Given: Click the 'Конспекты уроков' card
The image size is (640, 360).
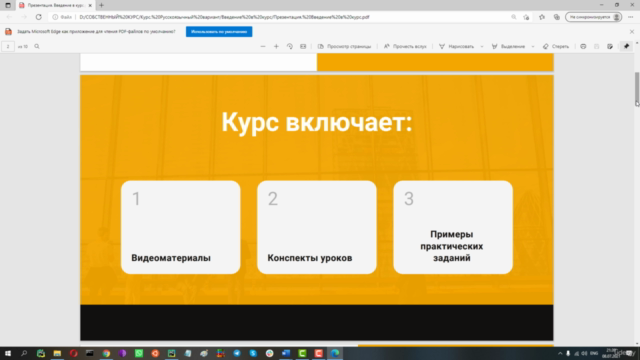Looking at the screenshot, I should pyautogui.click(x=317, y=227).
